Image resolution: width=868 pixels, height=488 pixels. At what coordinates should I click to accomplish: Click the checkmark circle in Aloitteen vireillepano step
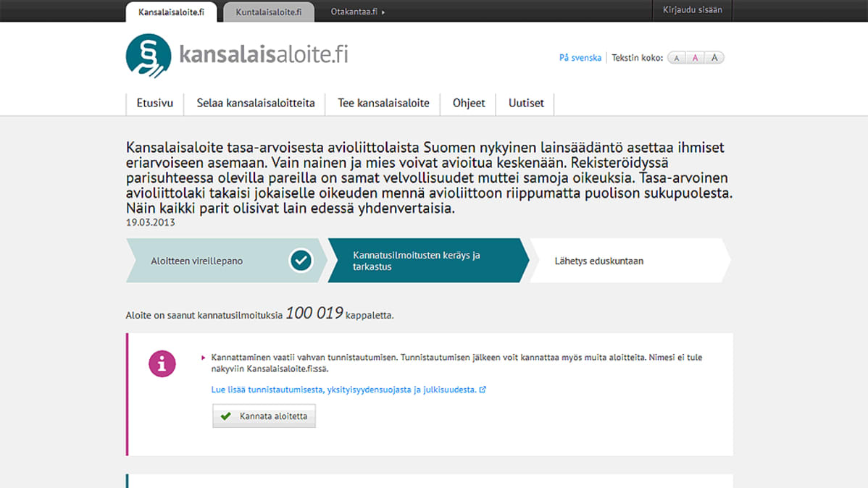(301, 260)
